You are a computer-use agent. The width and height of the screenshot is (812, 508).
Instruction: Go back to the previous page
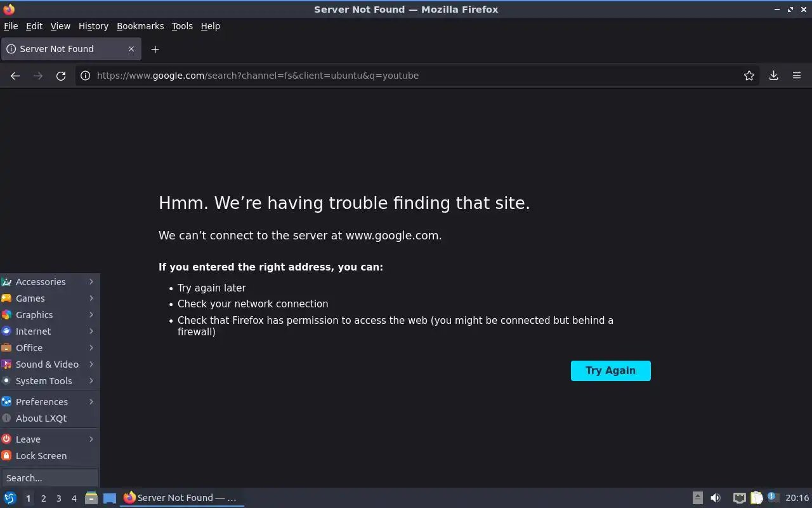pos(15,76)
